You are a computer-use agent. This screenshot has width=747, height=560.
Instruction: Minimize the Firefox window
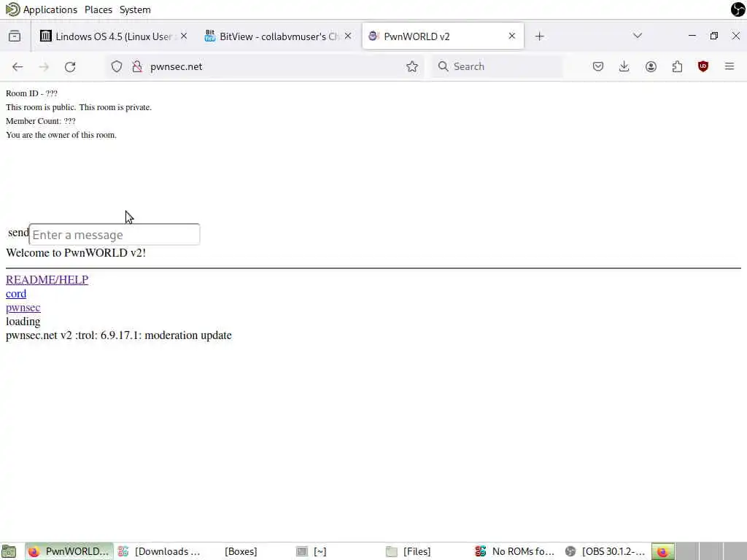tap(692, 36)
